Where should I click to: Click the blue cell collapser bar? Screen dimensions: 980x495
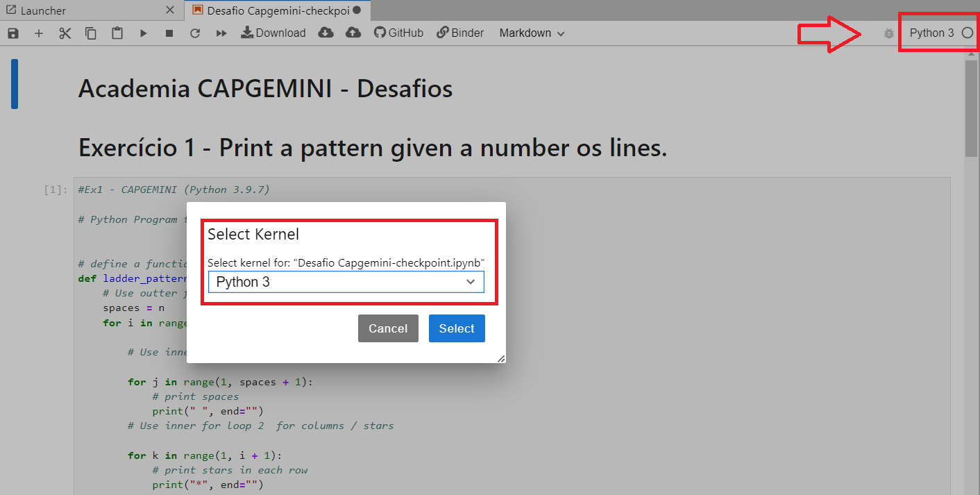tap(15, 84)
